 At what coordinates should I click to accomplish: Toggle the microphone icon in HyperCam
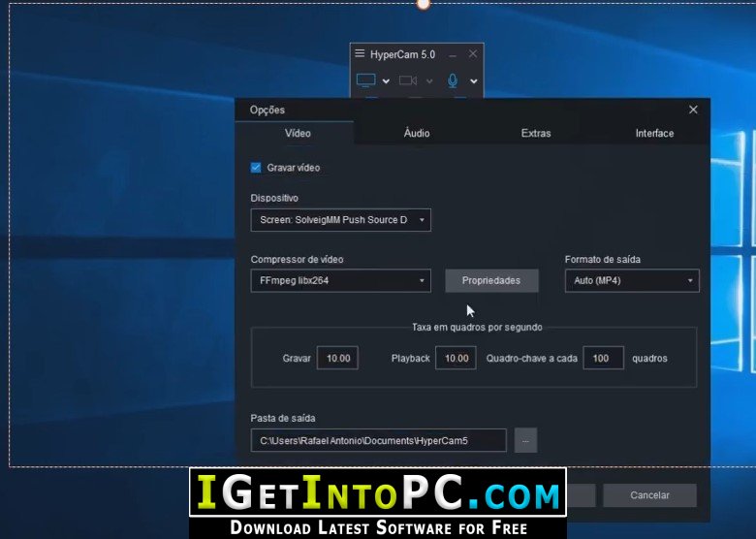453,80
